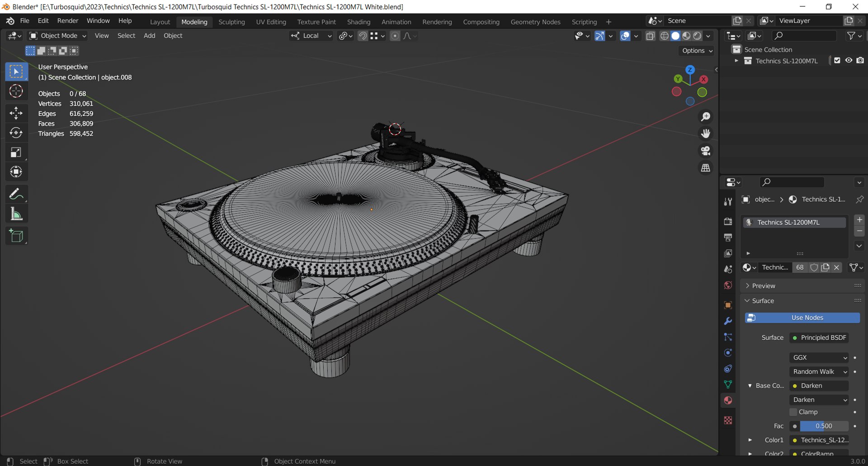
Task: Click the pan hand viewport icon
Action: click(x=705, y=133)
